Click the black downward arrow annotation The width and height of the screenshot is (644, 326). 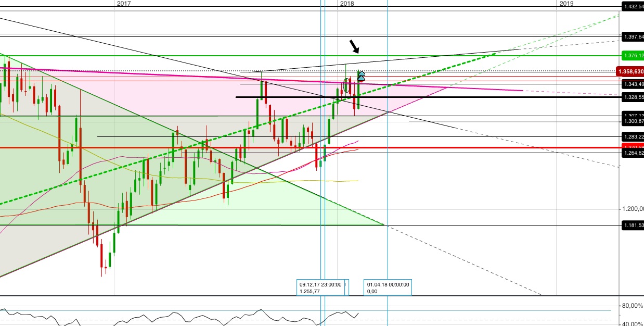pos(355,47)
